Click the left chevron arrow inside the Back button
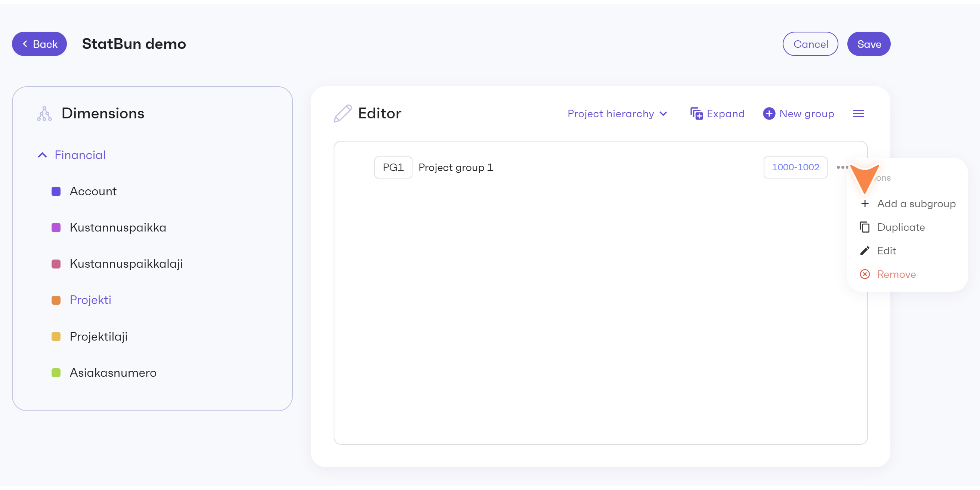 pos(25,44)
